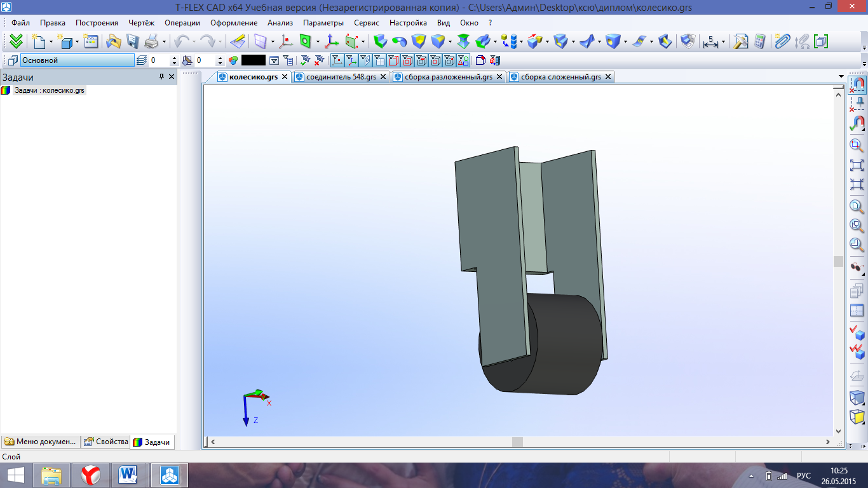The image size is (868, 488).
Task: Click the sunglasses render style icon
Action: (857, 268)
